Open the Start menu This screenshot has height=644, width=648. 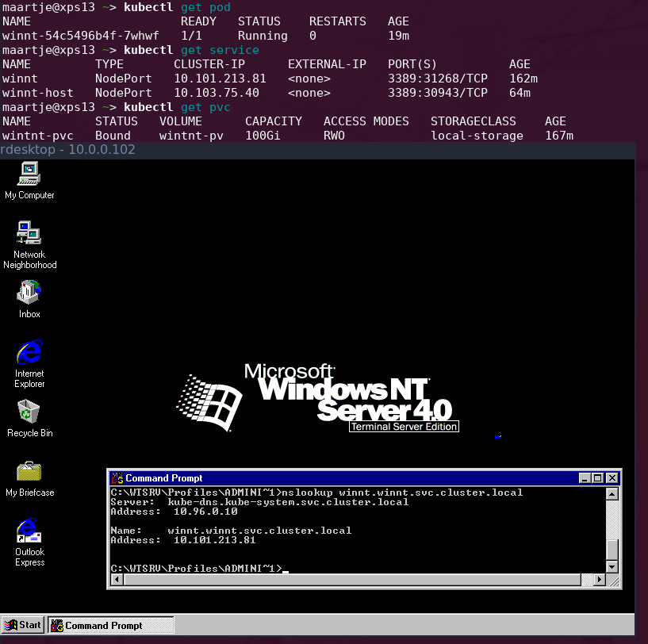(23, 625)
